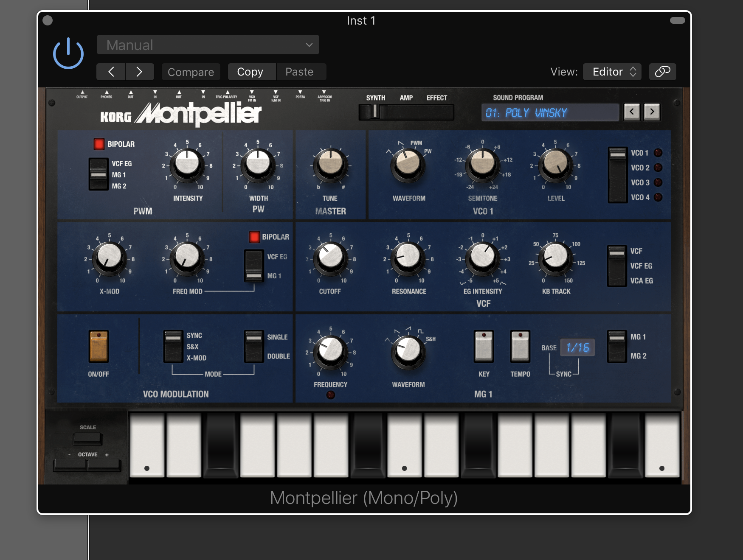This screenshot has width=743, height=560.
Task: Click the first white keyboard key
Action: [147, 445]
